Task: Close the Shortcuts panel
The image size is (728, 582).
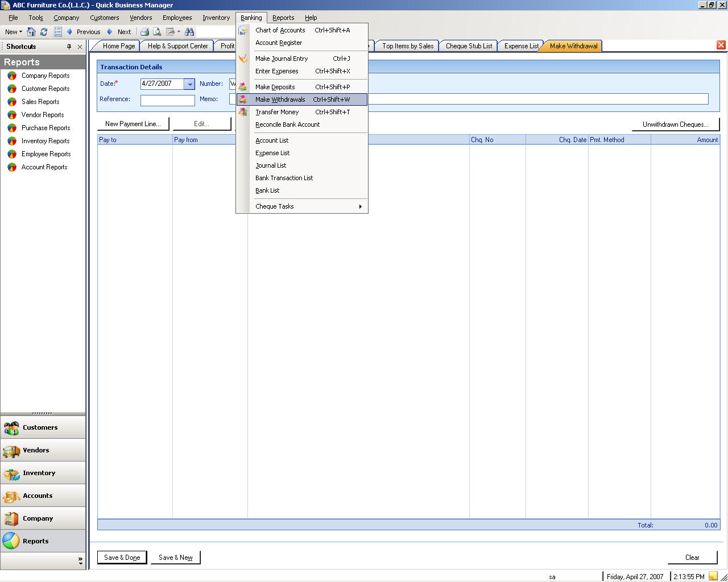Action: click(80, 47)
